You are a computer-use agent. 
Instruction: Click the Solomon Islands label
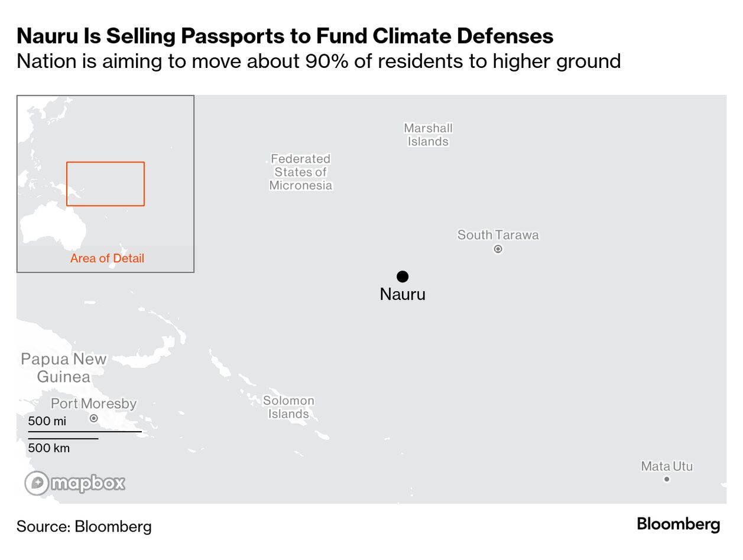(288, 407)
